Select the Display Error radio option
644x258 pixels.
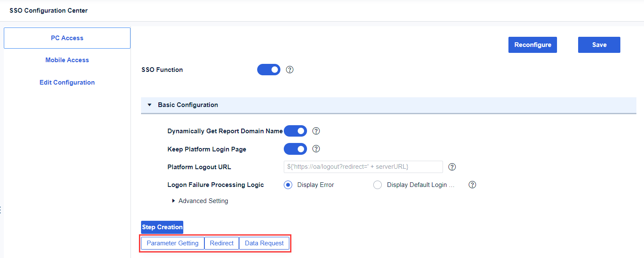[x=288, y=185]
